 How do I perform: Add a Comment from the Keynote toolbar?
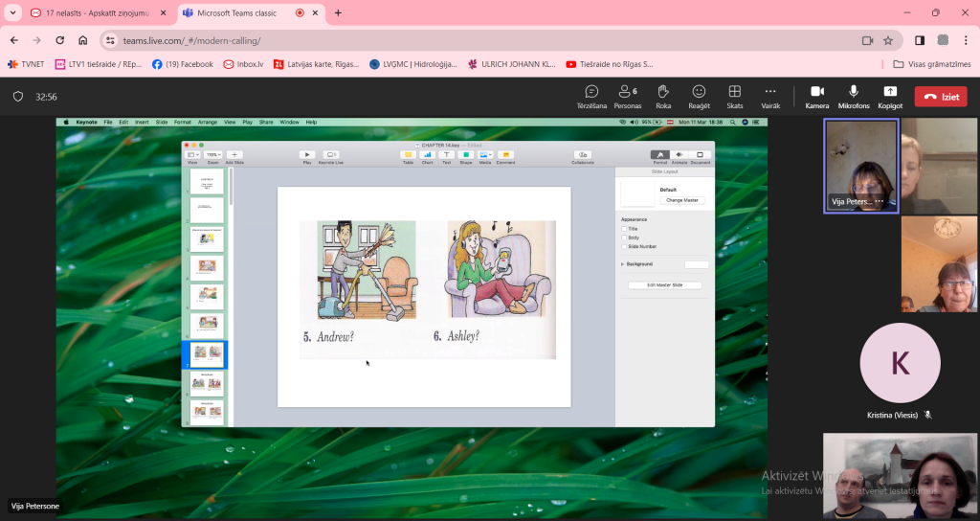(505, 155)
